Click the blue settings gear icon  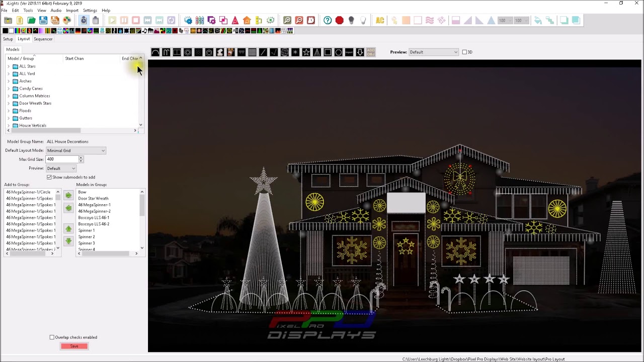click(x=188, y=21)
